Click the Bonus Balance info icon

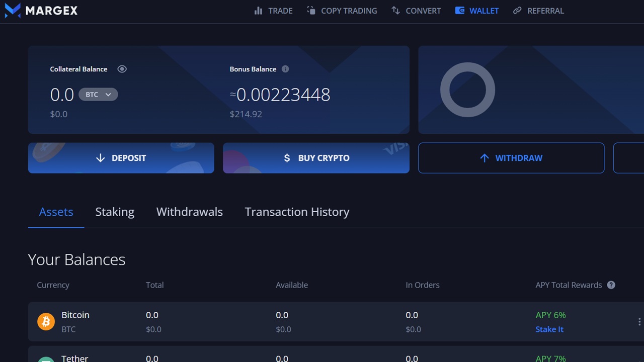[x=285, y=69]
